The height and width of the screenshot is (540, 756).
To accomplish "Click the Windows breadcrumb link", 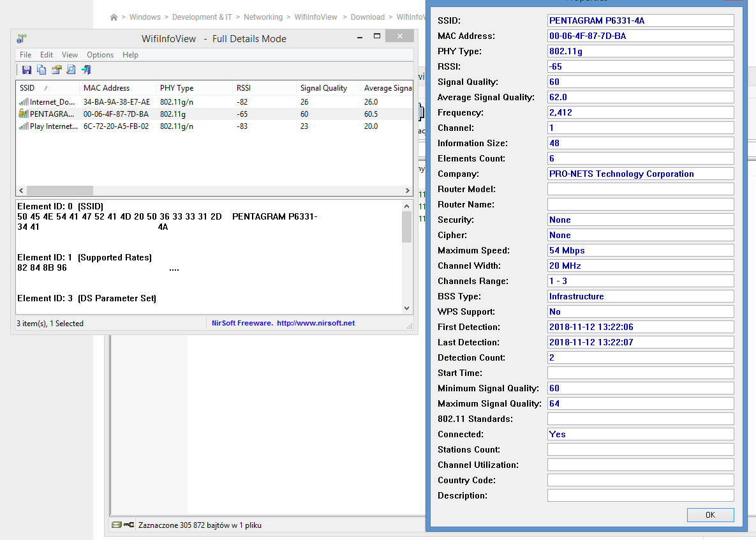I will 145,17.
